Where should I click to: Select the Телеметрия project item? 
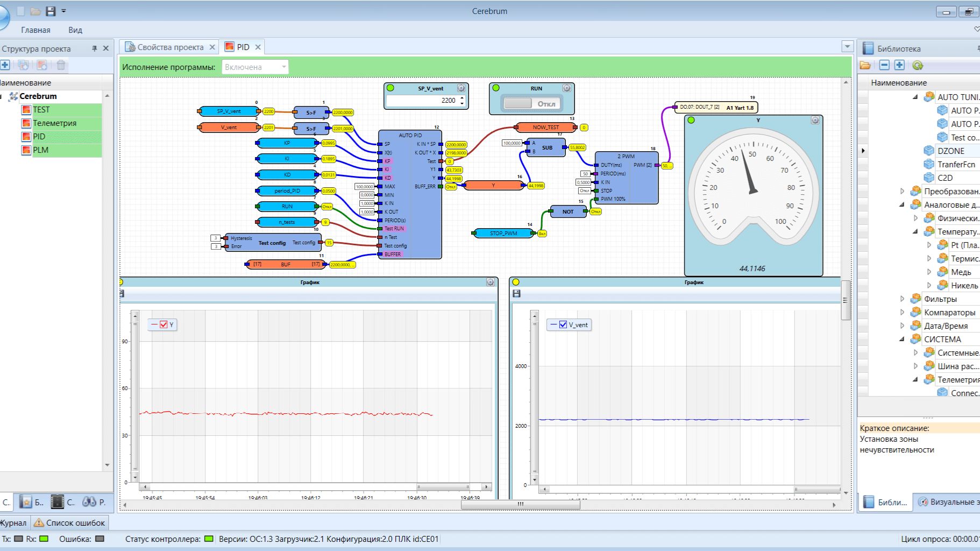(54, 123)
